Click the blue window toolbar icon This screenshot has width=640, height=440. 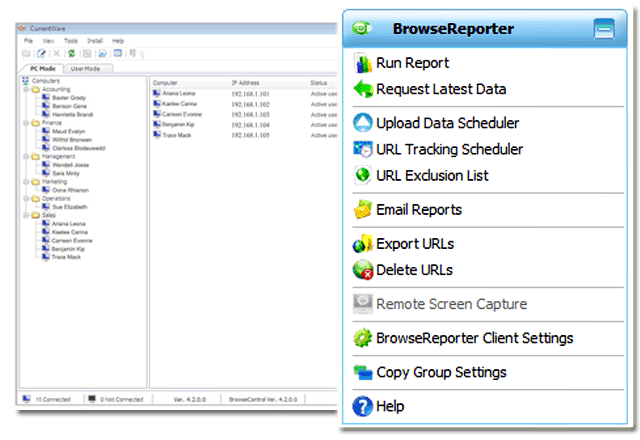pos(118,53)
